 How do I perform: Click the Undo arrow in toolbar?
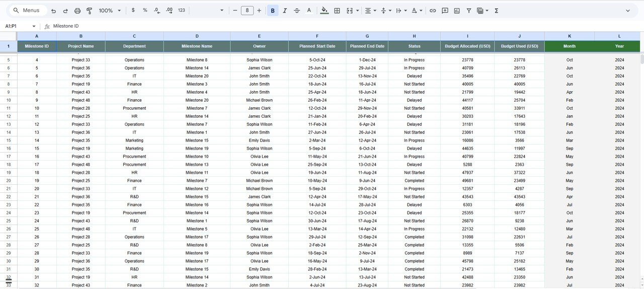tap(53, 11)
